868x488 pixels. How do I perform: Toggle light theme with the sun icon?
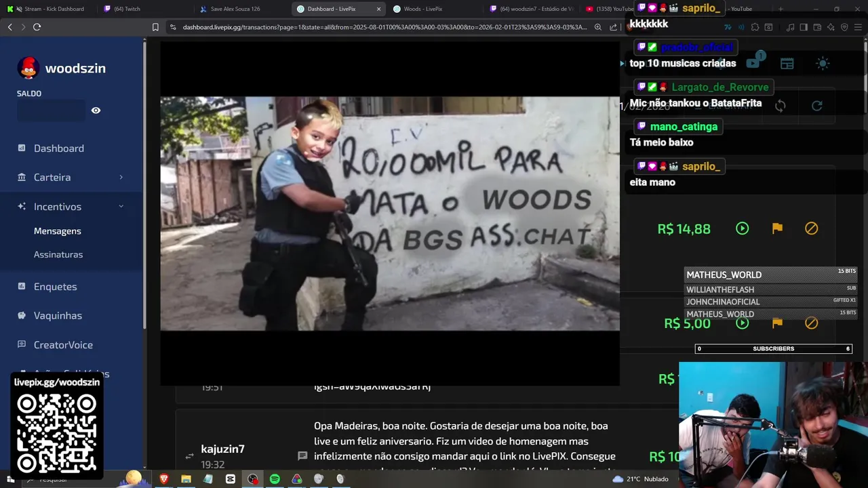823,64
